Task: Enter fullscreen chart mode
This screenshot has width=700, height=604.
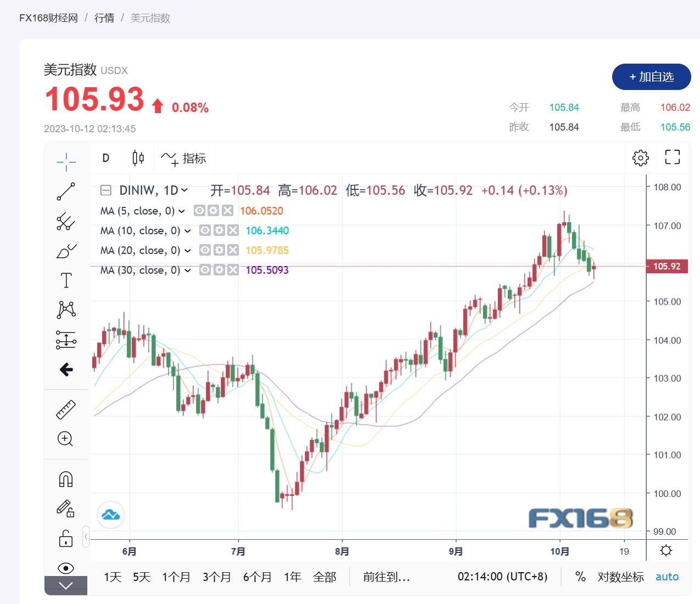Action: coord(672,158)
